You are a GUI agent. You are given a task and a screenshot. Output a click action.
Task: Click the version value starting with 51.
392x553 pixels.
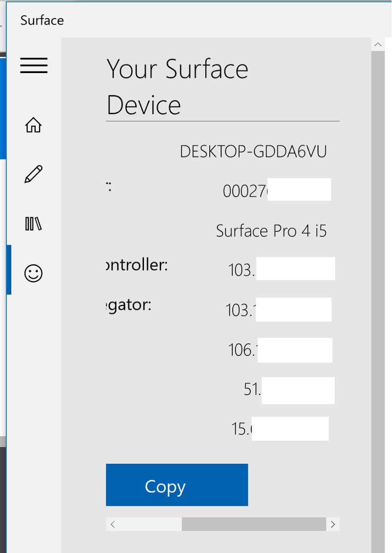coord(252,389)
